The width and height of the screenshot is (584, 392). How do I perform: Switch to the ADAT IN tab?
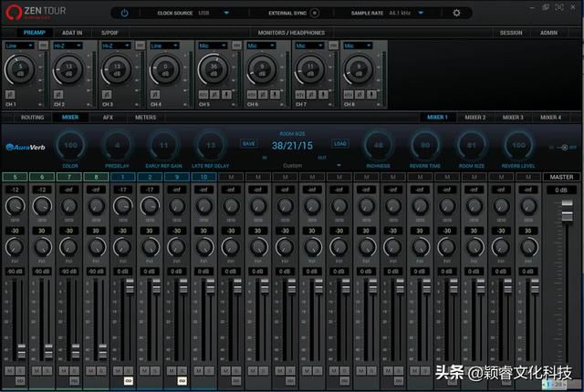click(x=72, y=33)
